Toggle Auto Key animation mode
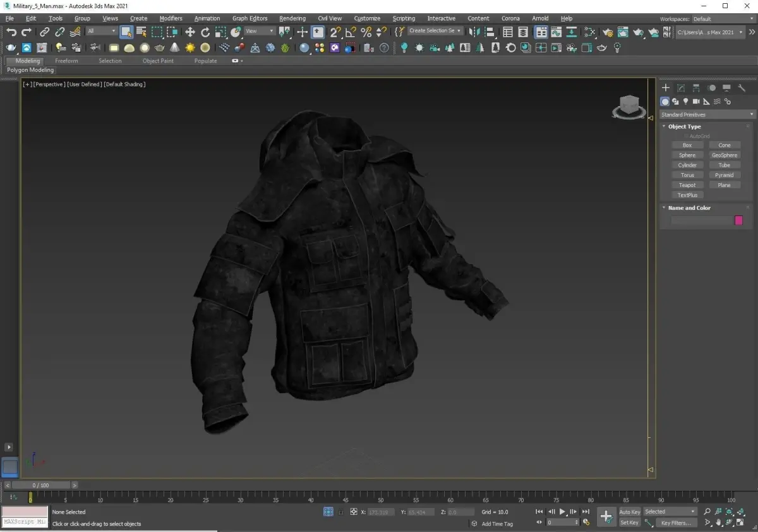 pos(629,512)
